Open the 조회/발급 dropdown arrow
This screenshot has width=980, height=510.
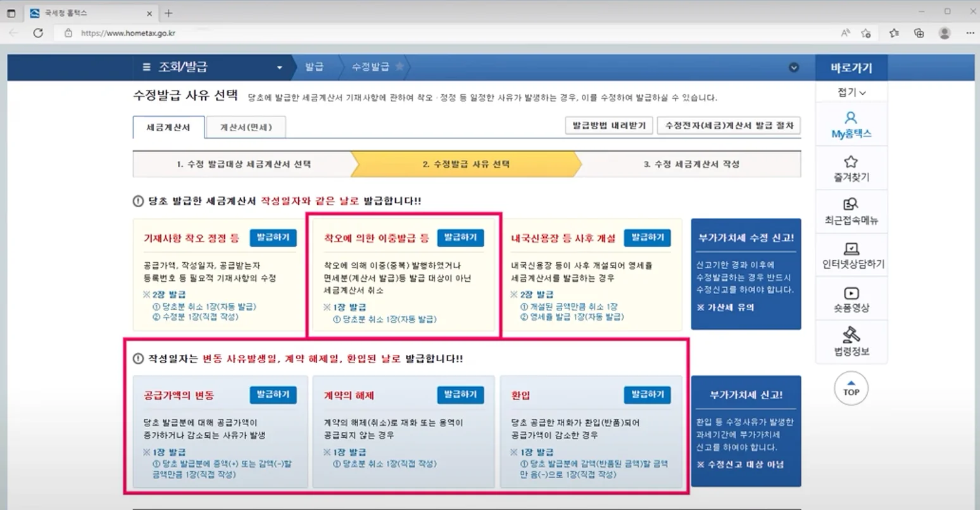(279, 67)
